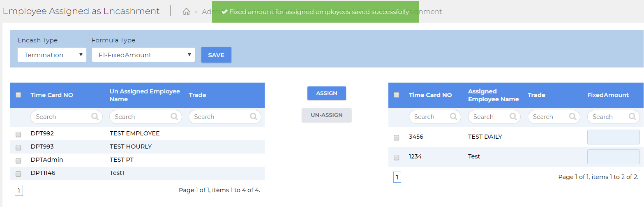Viewport: 644px width, 207px height.
Task: Click search icon in Un Assigned Employee Name filter
Action: [x=174, y=116]
